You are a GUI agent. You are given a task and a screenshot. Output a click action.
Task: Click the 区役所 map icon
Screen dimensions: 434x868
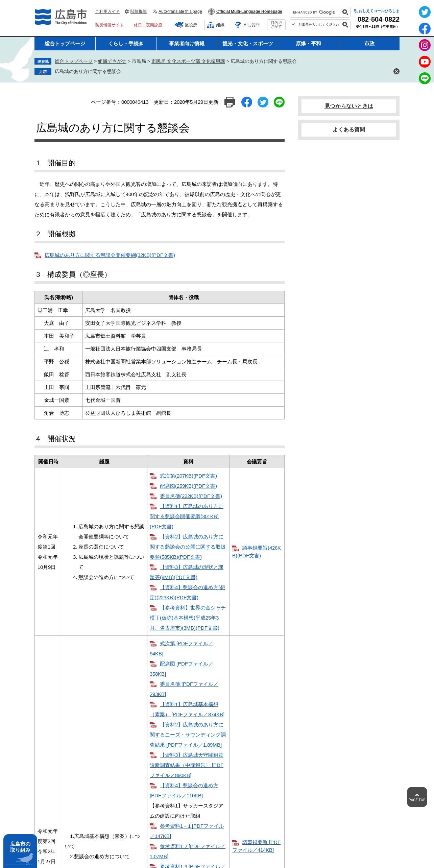(x=179, y=25)
